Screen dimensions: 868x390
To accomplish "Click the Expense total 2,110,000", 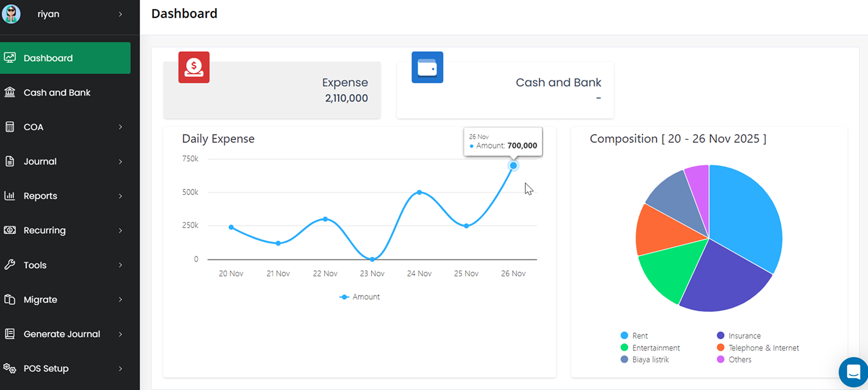I will pos(346,98).
